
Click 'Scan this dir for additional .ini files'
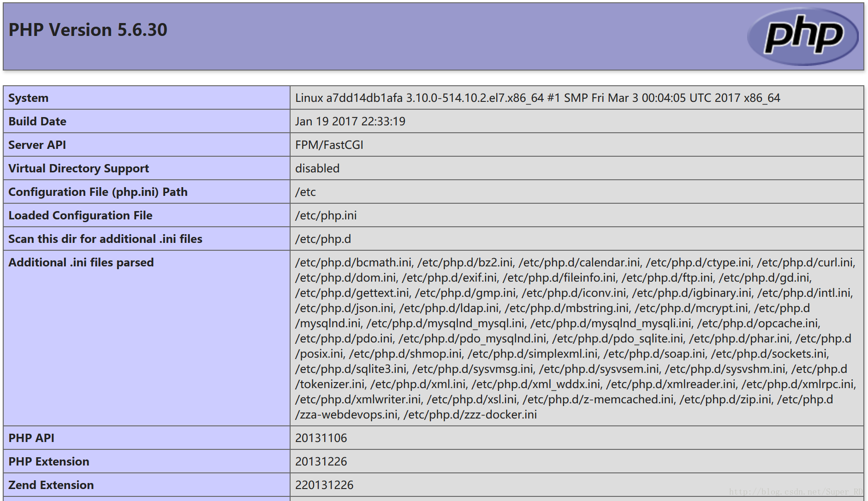coord(106,239)
